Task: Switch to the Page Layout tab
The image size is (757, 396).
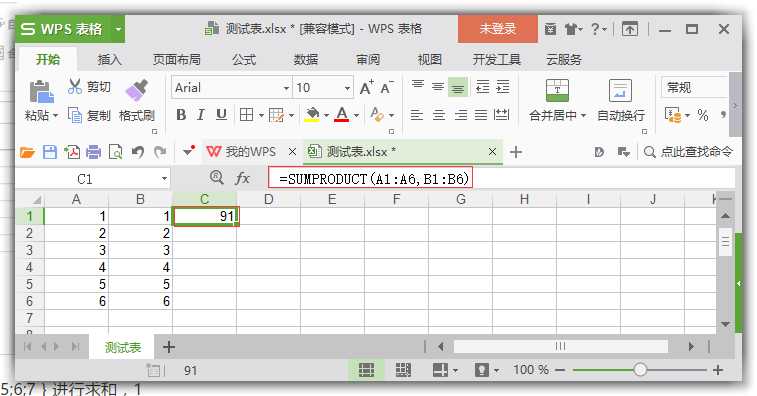Action: tap(177, 59)
